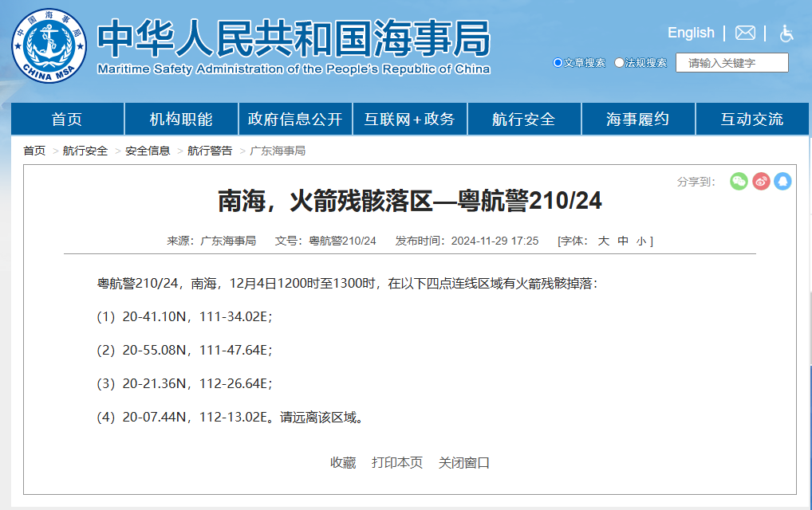Screen dimensions: 812x510
Task: Go to 首页 in breadcrumb
Action: pos(34,151)
